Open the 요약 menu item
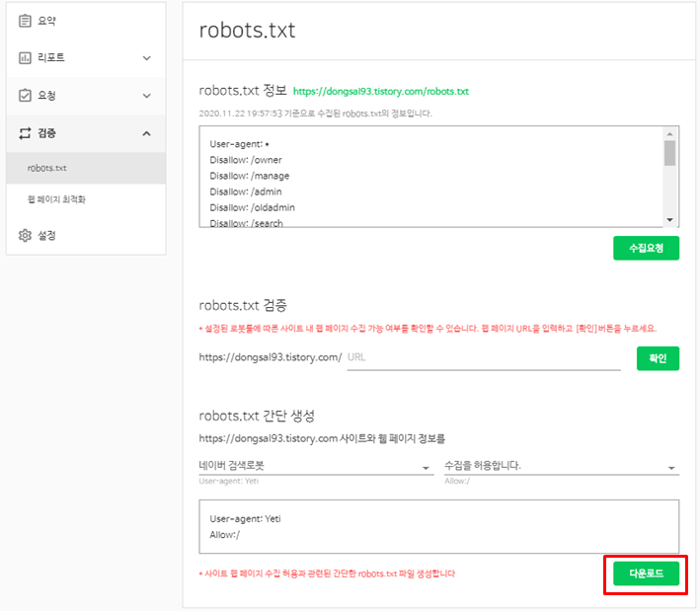This screenshot has height=611, width=700. click(86, 21)
